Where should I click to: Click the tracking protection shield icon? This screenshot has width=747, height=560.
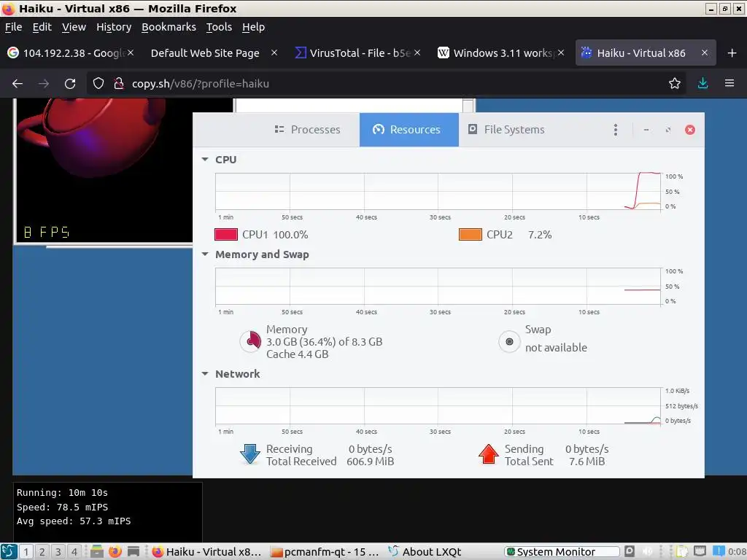[x=98, y=84]
